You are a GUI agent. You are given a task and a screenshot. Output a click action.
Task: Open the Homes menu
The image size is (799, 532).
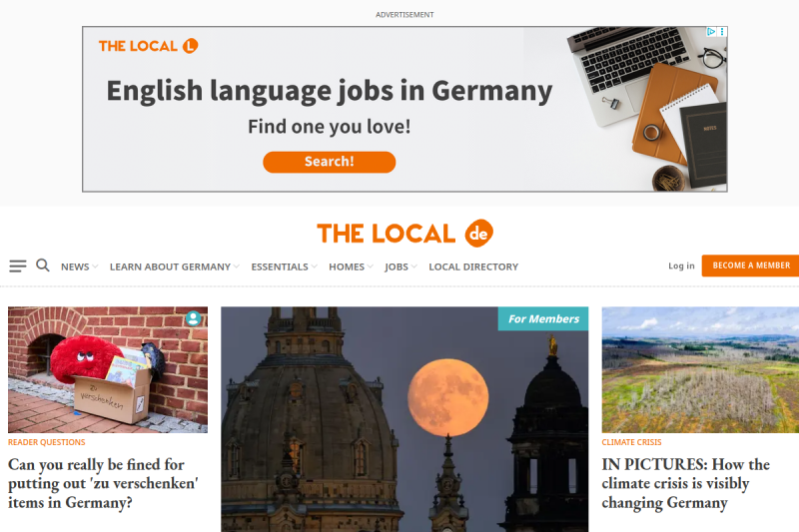click(x=352, y=266)
